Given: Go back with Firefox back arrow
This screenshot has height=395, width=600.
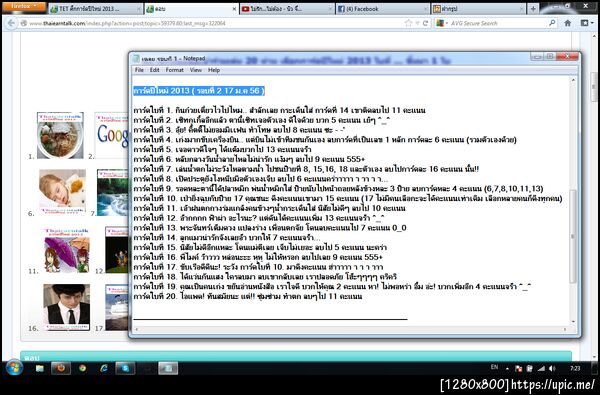Looking at the screenshot, I should (11, 23).
